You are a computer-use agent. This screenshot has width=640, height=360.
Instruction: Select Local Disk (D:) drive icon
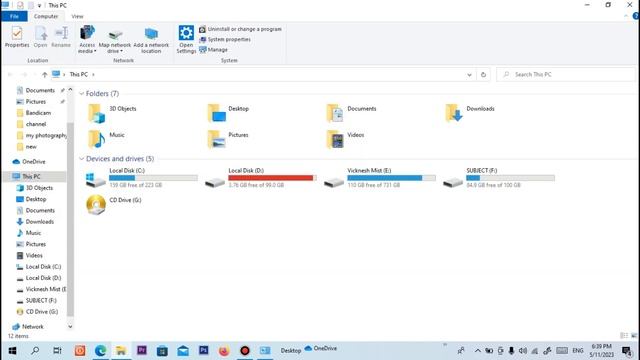pos(215,182)
